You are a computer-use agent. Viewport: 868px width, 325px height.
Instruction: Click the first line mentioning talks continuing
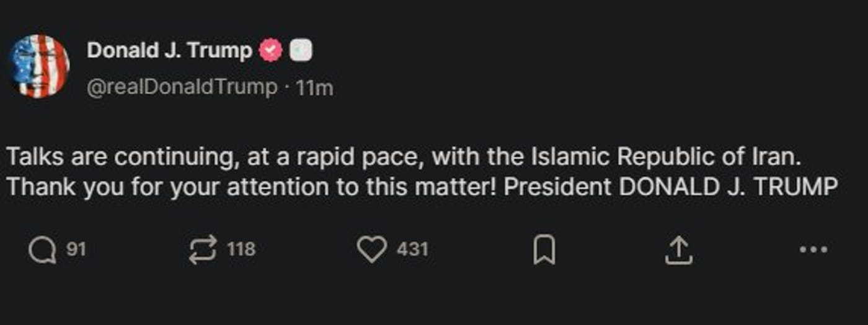(x=404, y=157)
